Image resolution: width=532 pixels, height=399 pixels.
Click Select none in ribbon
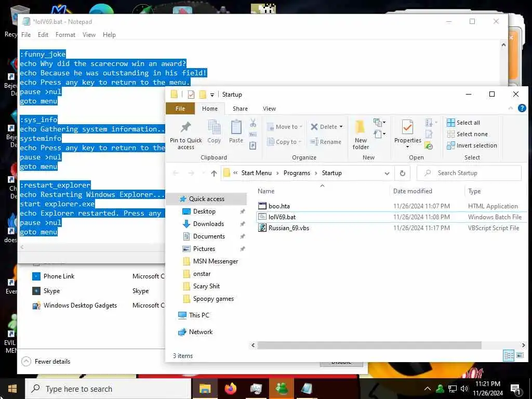pyautogui.click(x=467, y=134)
